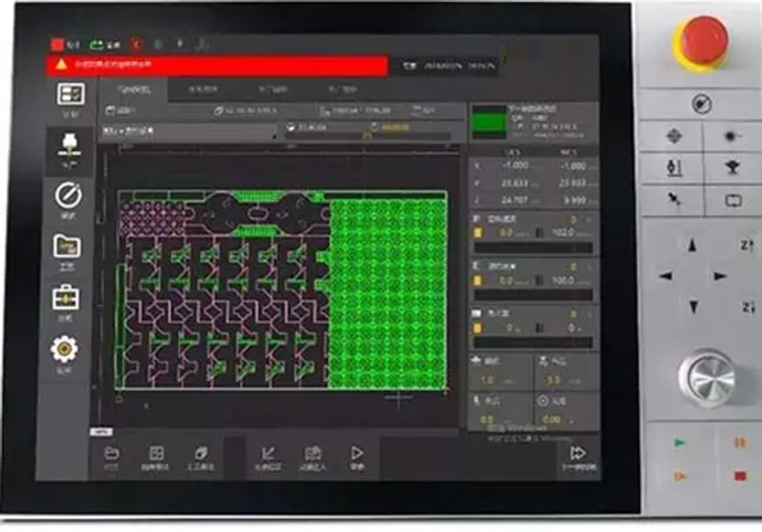Click the height calibration key on keypad
The height and width of the screenshot is (532, 762).
(x=674, y=168)
